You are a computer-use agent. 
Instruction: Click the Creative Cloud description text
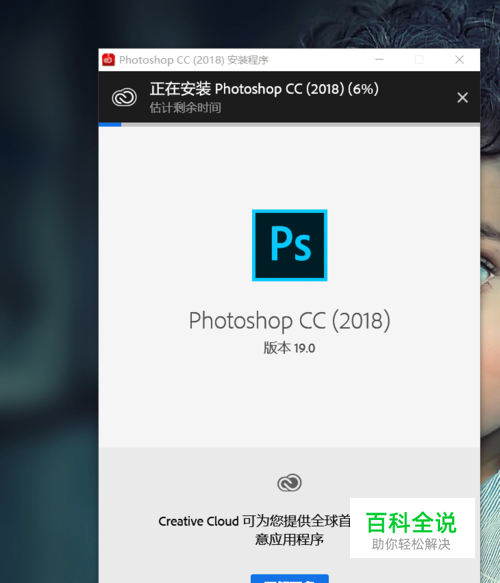tap(254, 530)
